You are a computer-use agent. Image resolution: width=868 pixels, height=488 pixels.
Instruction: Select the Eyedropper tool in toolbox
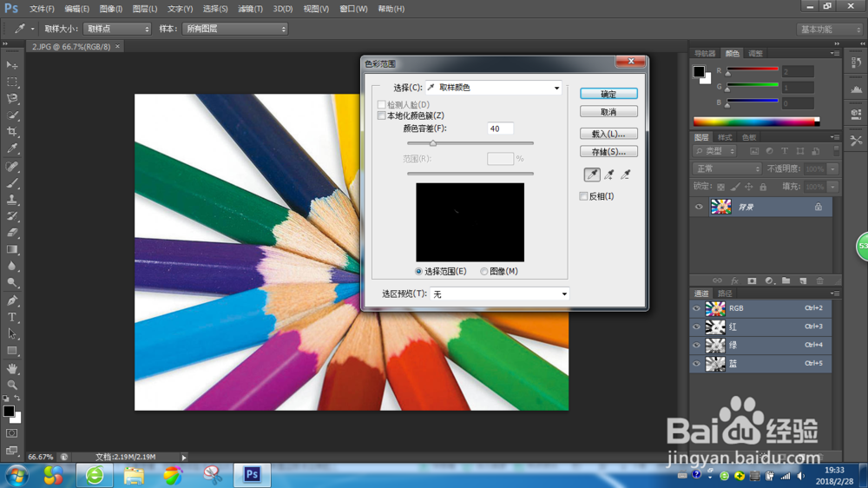(12, 148)
